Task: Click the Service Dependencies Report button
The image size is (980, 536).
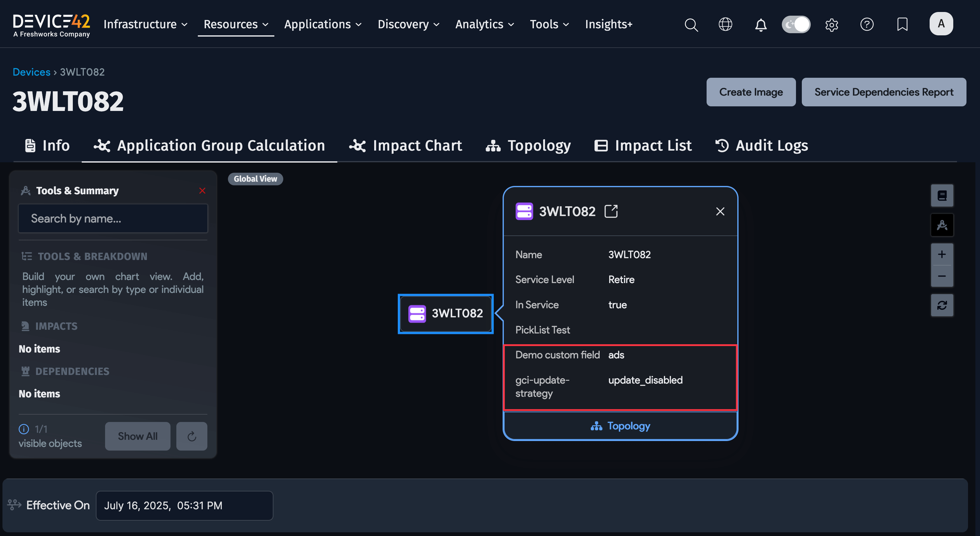Action: [883, 92]
